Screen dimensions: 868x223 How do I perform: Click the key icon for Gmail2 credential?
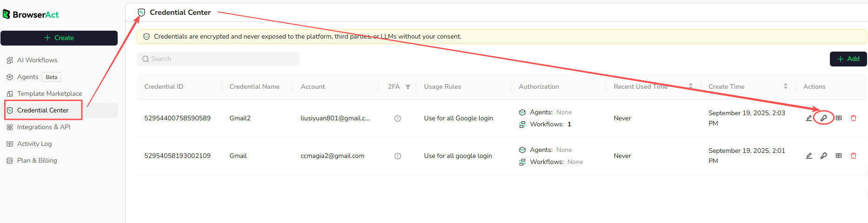(824, 118)
